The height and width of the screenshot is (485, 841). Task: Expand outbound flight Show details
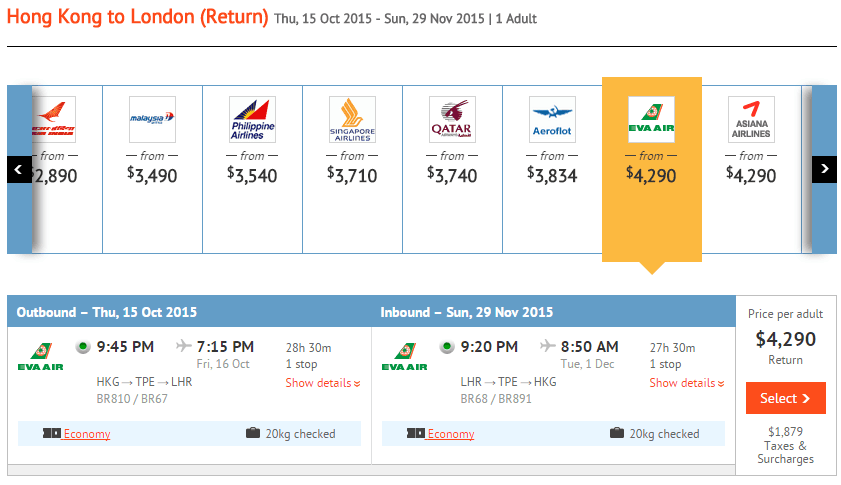[323, 383]
